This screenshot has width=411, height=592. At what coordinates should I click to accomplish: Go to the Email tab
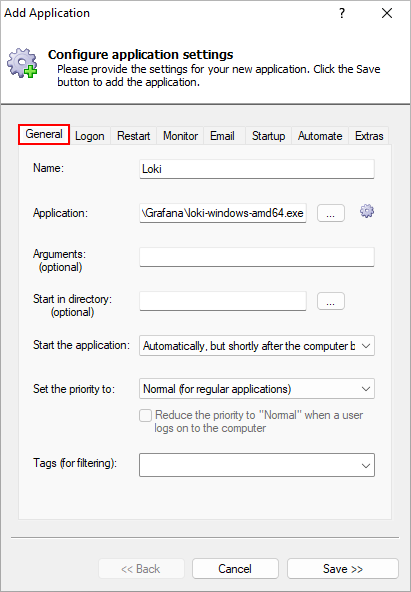point(222,136)
